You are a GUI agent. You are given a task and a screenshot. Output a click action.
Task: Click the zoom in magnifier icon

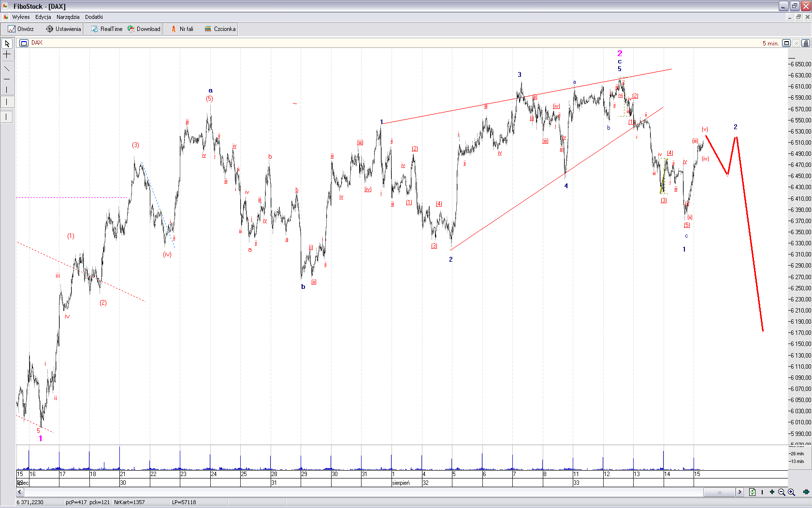(x=791, y=492)
